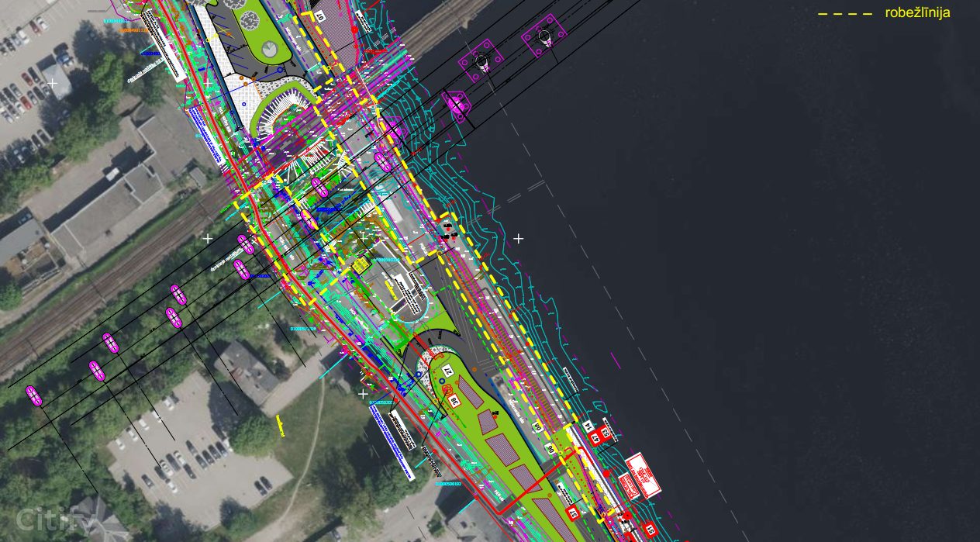Select the topmost square magenta pile cap
Viewport: 980px width, 542px height.
[x=543, y=36]
